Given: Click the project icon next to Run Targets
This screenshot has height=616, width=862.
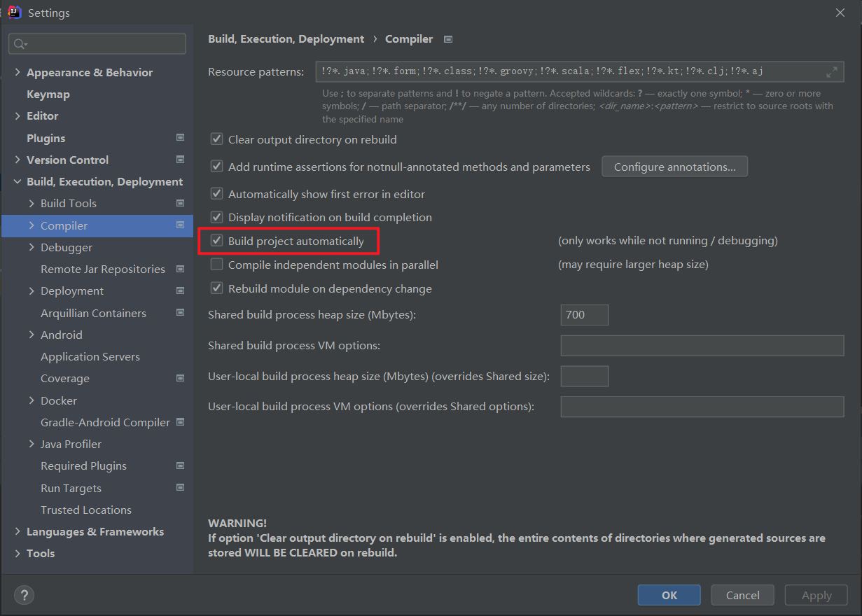Looking at the screenshot, I should click(180, 488).
